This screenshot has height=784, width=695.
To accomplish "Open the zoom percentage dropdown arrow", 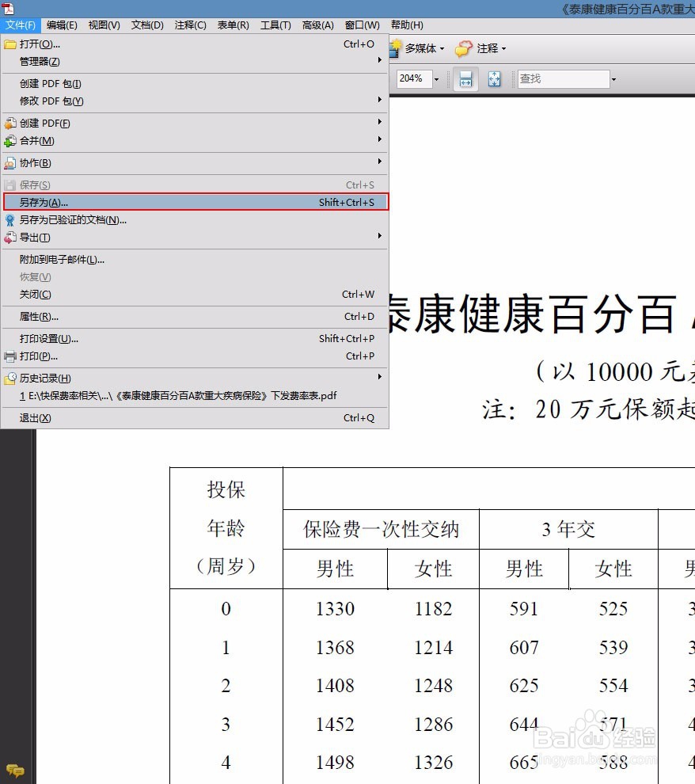I will point(436,79).
